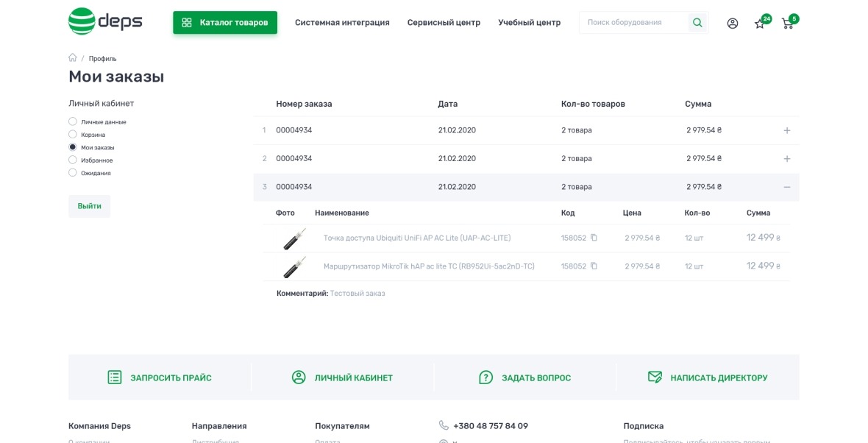Expand the second order row

[x=786, y=158]
